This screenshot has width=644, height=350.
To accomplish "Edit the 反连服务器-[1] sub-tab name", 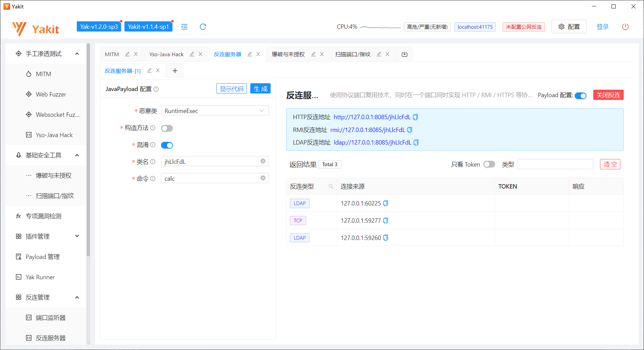I will [149, 70].
